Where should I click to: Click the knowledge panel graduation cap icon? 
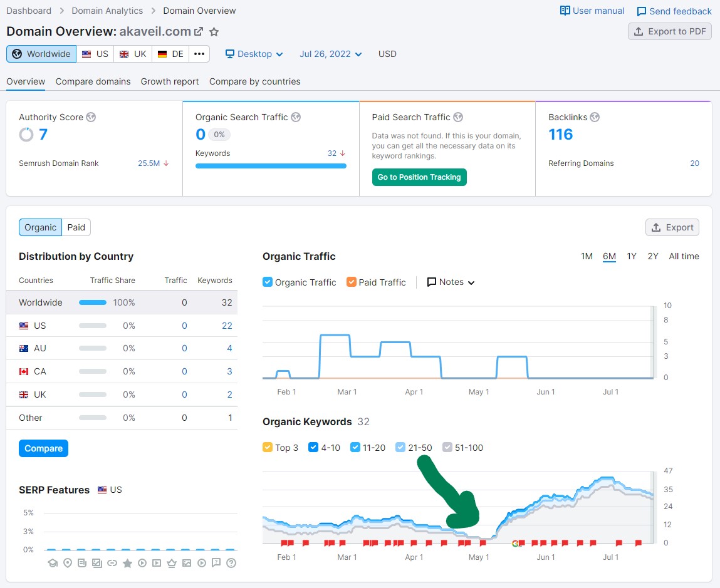click(52, 563)
